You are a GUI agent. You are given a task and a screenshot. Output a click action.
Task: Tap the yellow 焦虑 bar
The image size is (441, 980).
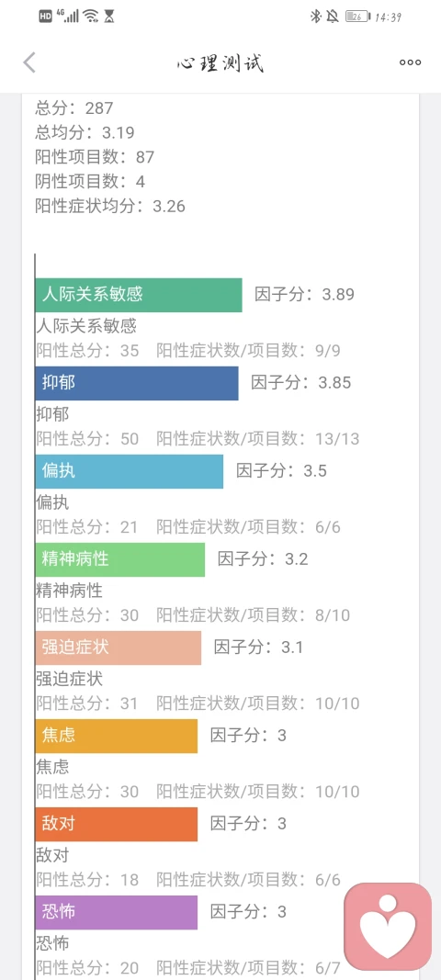coord(117,736)
